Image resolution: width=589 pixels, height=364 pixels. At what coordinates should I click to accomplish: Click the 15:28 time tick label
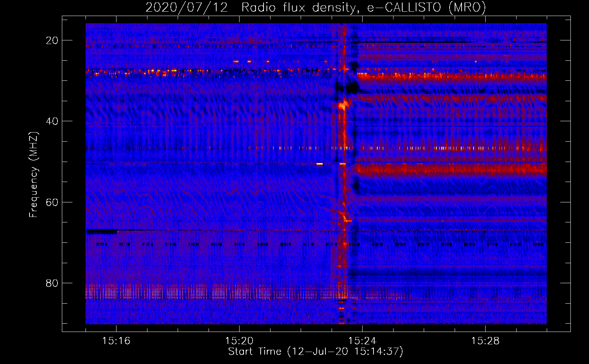pos(485,341)
